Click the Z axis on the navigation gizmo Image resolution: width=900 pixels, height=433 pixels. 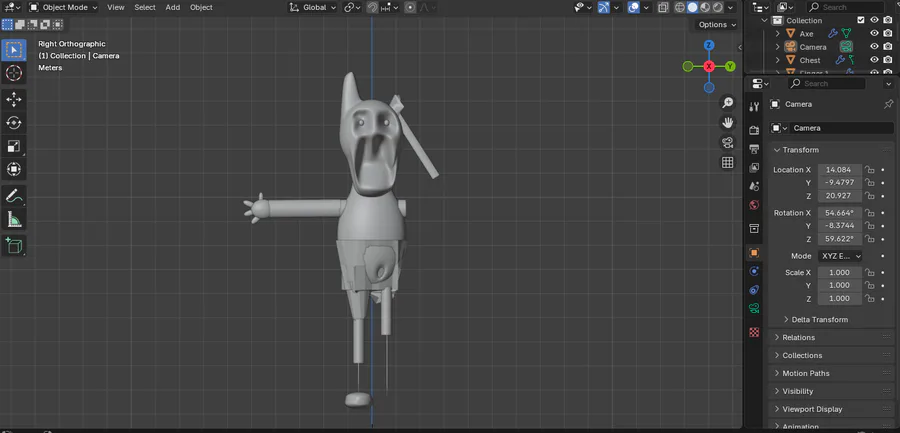point(709,45)
